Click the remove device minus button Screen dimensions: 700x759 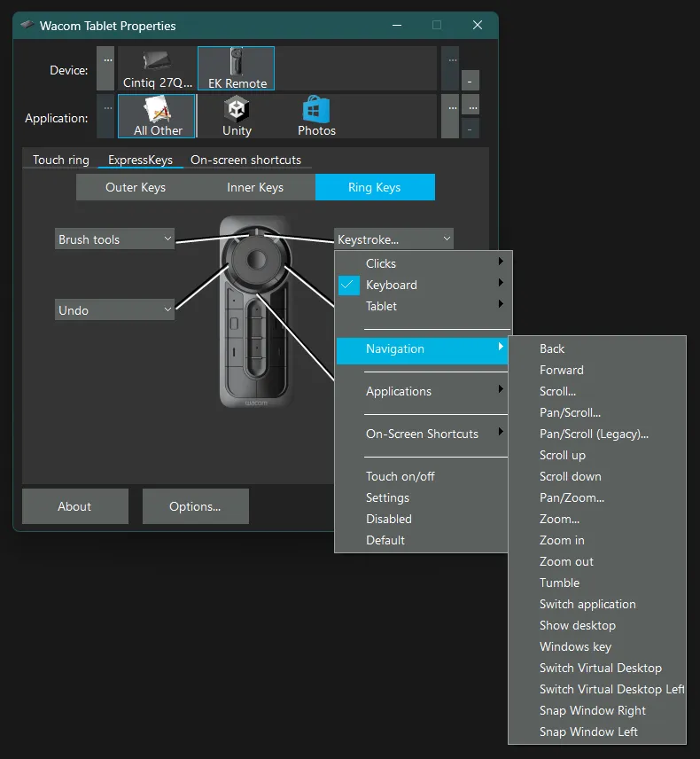pos(470,81)
